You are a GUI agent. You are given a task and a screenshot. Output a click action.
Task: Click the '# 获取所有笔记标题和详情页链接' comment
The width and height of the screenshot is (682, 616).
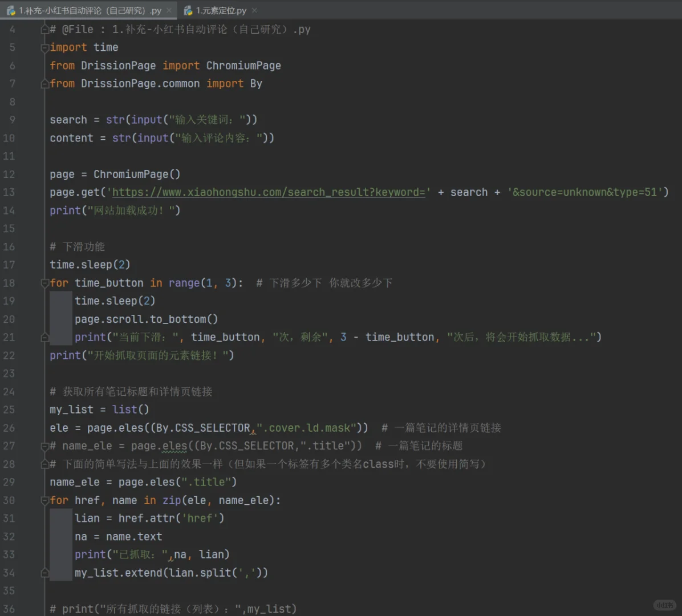(131, 392)
